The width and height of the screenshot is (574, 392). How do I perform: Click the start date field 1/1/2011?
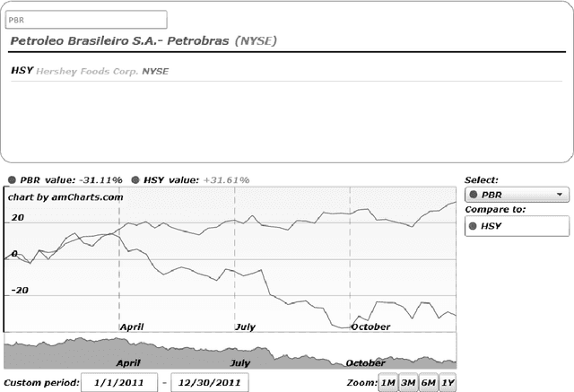click(119, 383)
